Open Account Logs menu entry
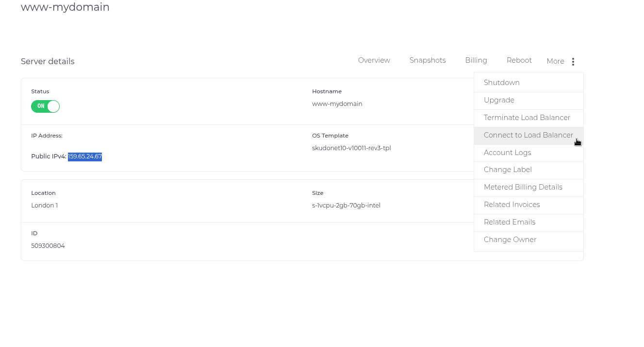The height and width of the screenshot is (347, 644). coord(507,153)
